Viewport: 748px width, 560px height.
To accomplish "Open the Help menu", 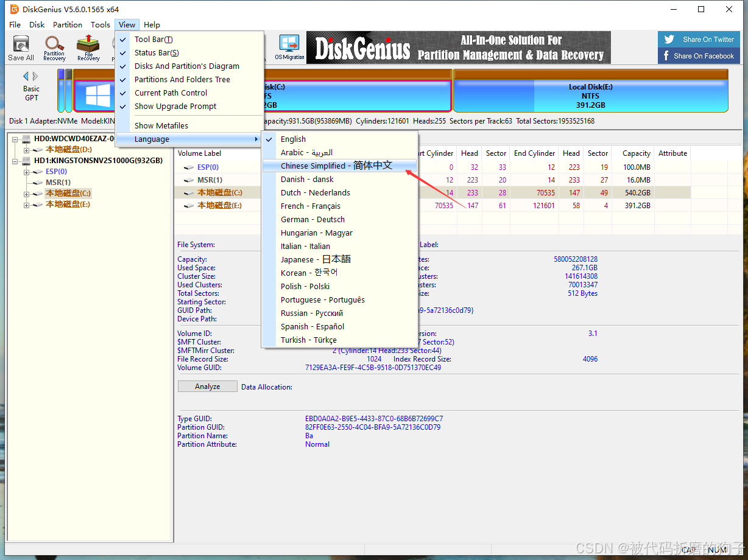I will pos(152,25).
